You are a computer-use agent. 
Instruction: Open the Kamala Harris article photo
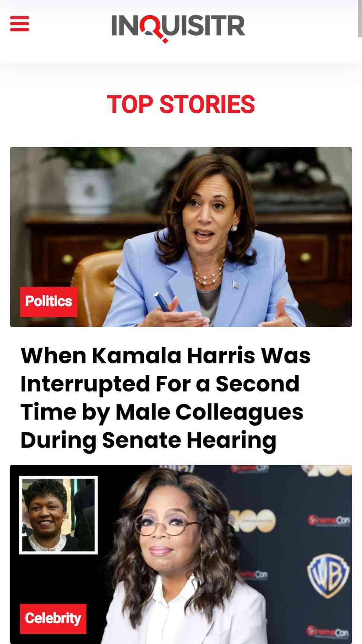point(181,237)
